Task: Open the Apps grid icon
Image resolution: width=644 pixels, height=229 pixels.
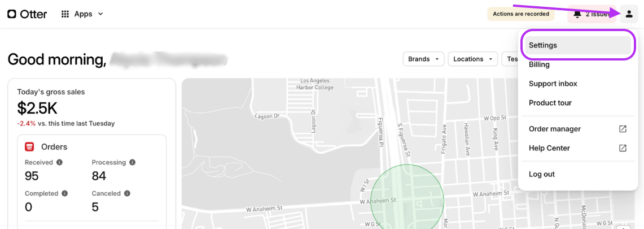Action: [65, 14]
